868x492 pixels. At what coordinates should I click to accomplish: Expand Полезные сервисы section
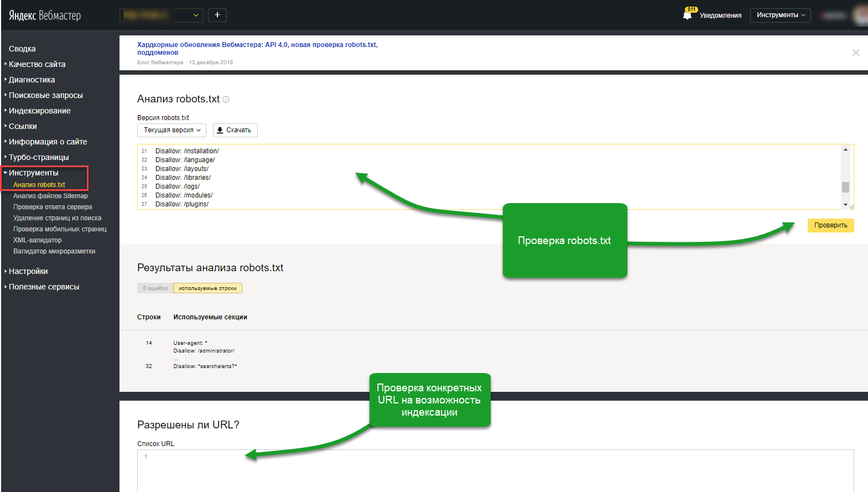(44, 287)
